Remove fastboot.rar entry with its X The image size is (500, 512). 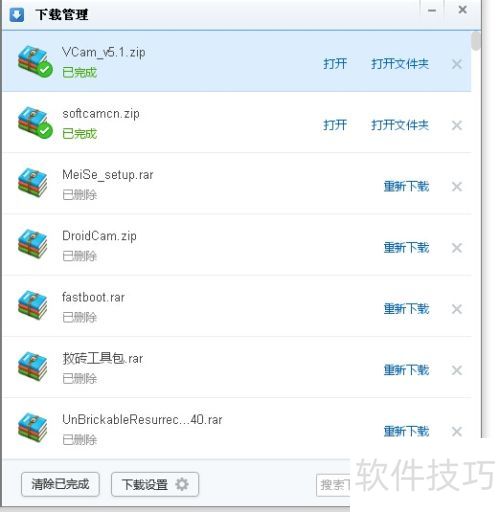pyautogui.click(x=457, y=309)
